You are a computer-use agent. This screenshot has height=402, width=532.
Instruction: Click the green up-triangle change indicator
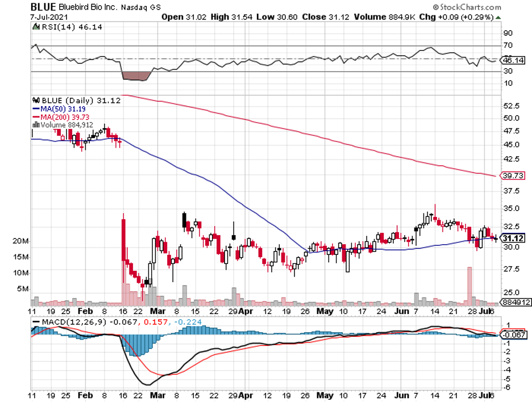(x=498, y=17)
